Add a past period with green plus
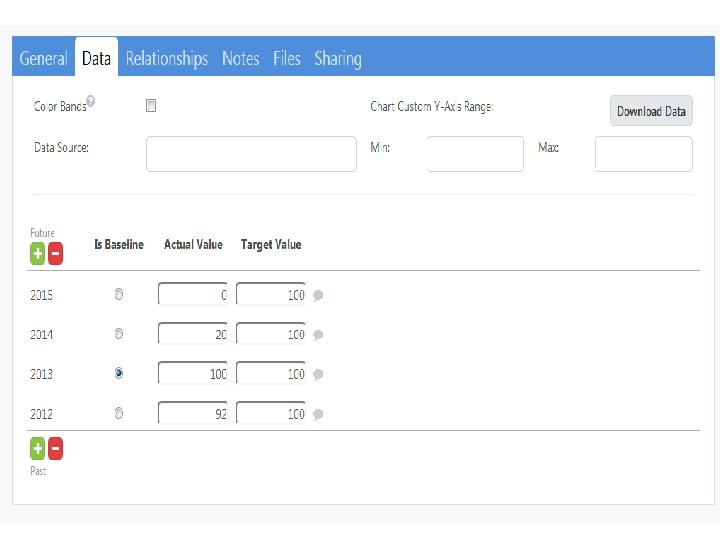The height and width of the screenshot is (540, 720). point(38,449)
